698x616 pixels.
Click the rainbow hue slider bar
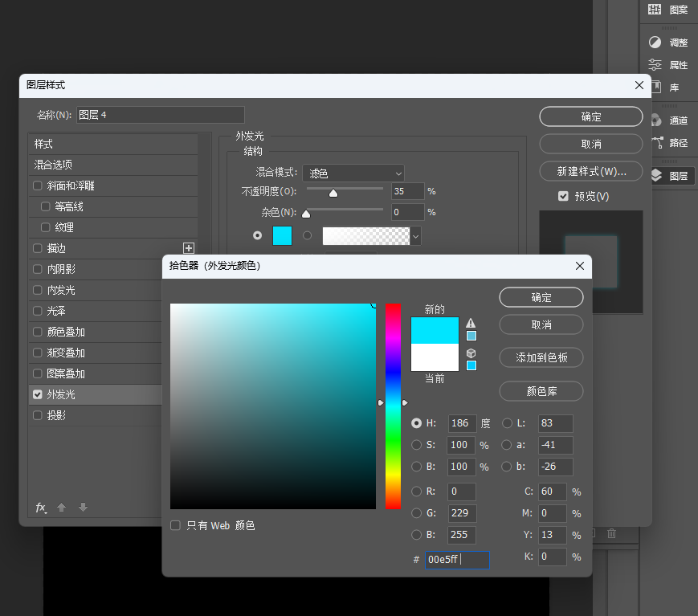pos(393,406)
